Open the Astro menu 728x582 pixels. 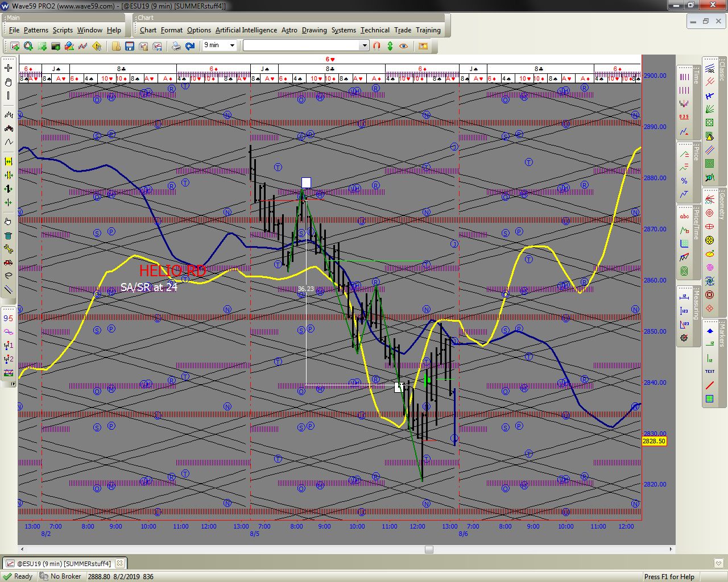tap(289, 30)
